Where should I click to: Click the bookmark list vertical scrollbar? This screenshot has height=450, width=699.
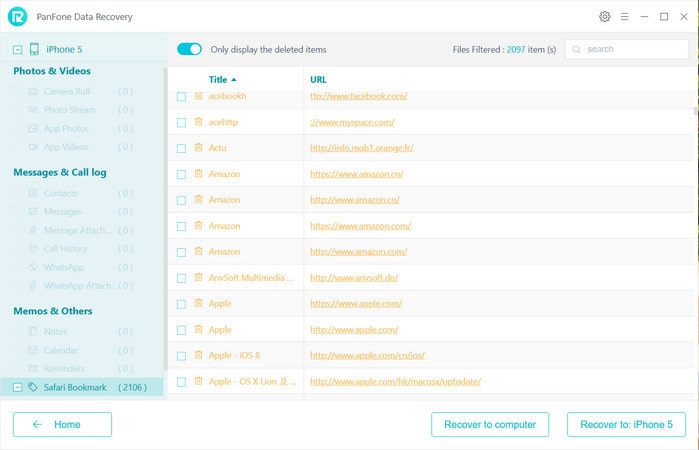point(695,111)
